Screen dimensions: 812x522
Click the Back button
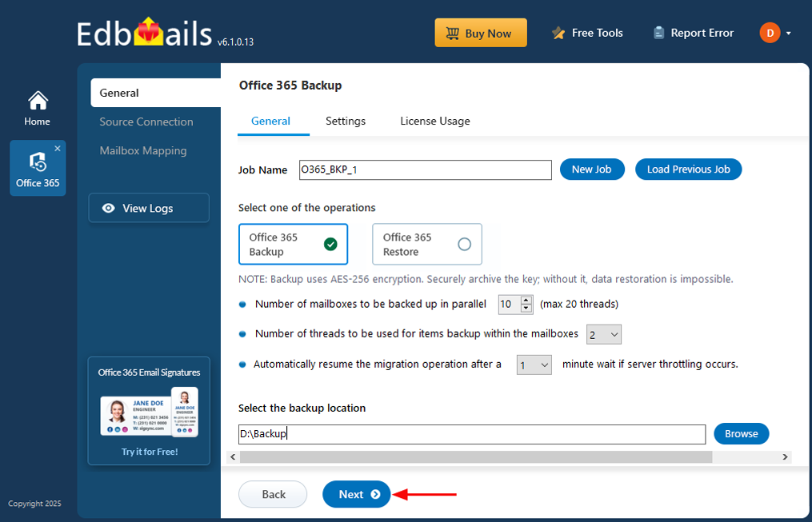273,494
